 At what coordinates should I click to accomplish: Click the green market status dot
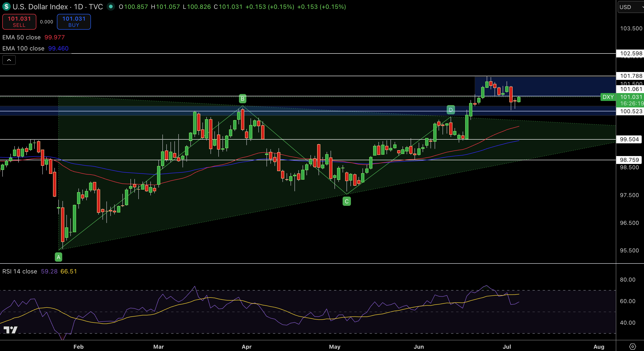(x=111, y=6)
